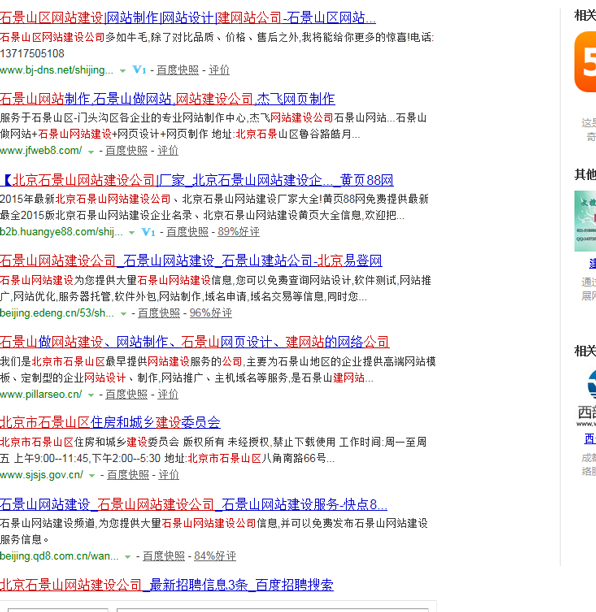Click 评价 for the jfweb8.com result

[168, 151]
